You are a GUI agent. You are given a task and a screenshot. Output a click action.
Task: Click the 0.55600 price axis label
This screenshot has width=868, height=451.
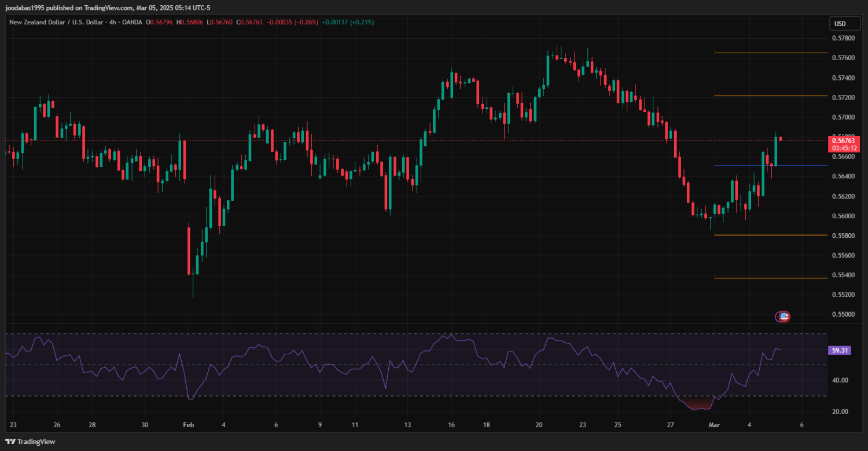coord(843,255)
